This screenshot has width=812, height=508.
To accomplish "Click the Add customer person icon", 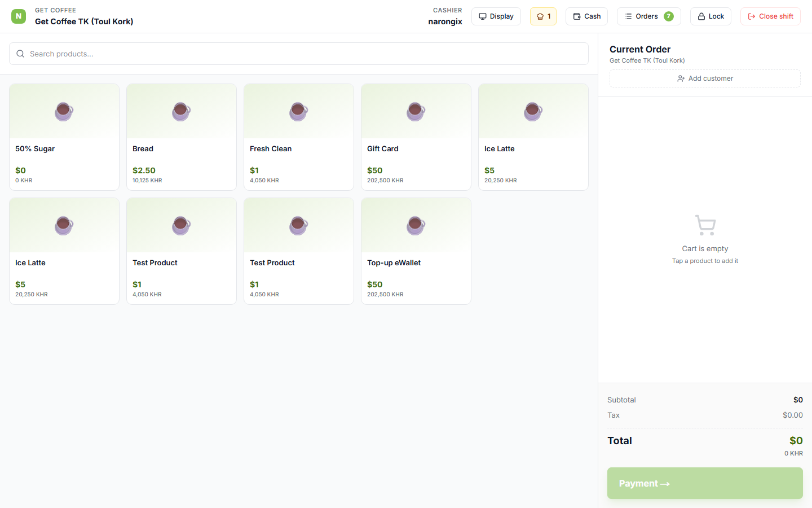I will tap(681, 78).
